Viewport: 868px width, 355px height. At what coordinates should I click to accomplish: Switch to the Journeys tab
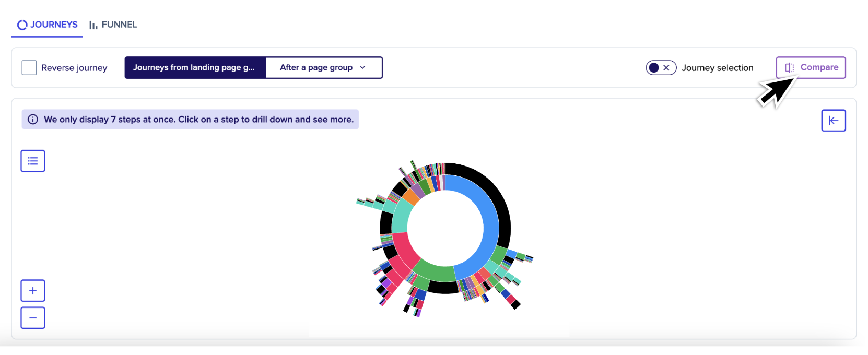pos(47,25)
